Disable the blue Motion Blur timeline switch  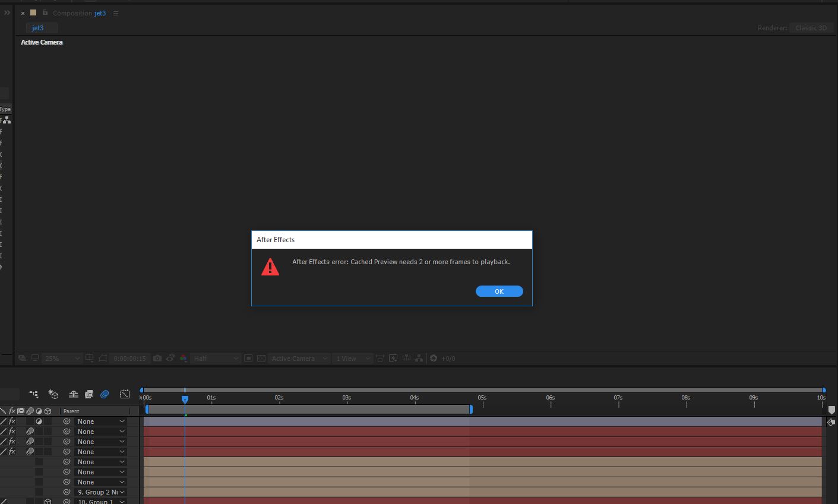(x=105, y=394)
